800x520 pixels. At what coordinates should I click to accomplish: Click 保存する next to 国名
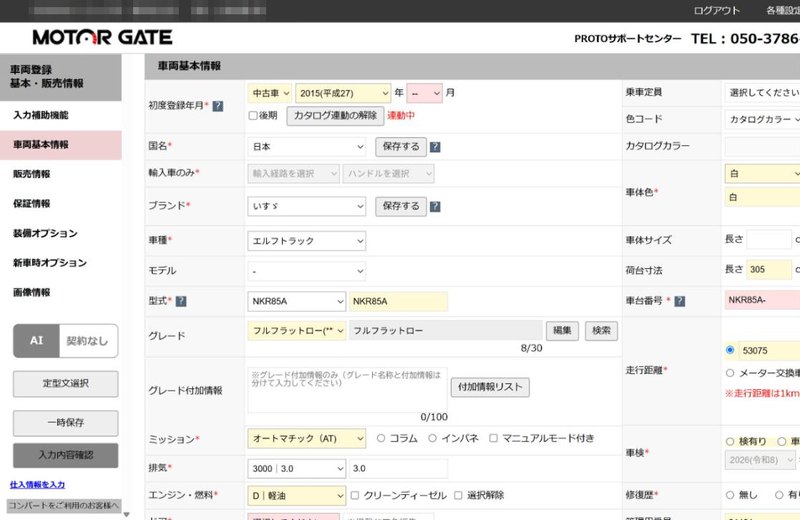401,147
